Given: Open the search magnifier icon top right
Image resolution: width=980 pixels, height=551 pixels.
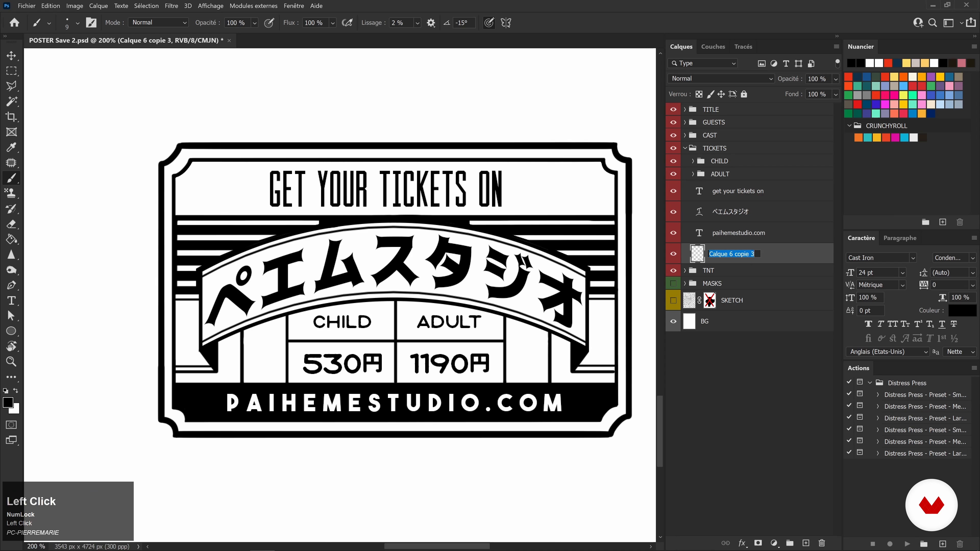Looking at the screenshot, I should point(933,23).
